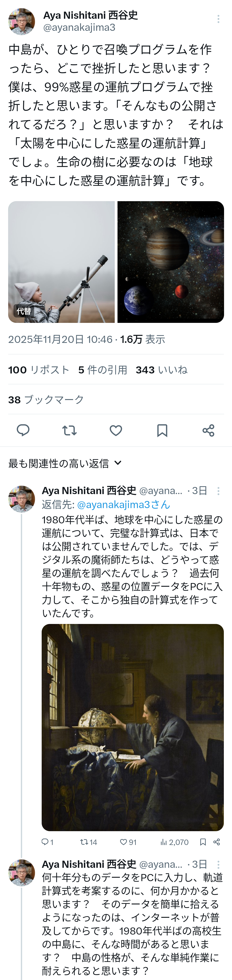The width and height of the screenshot is (232, 980).
Task: Share the main post via share icon
Action: [x=208, y=430]
